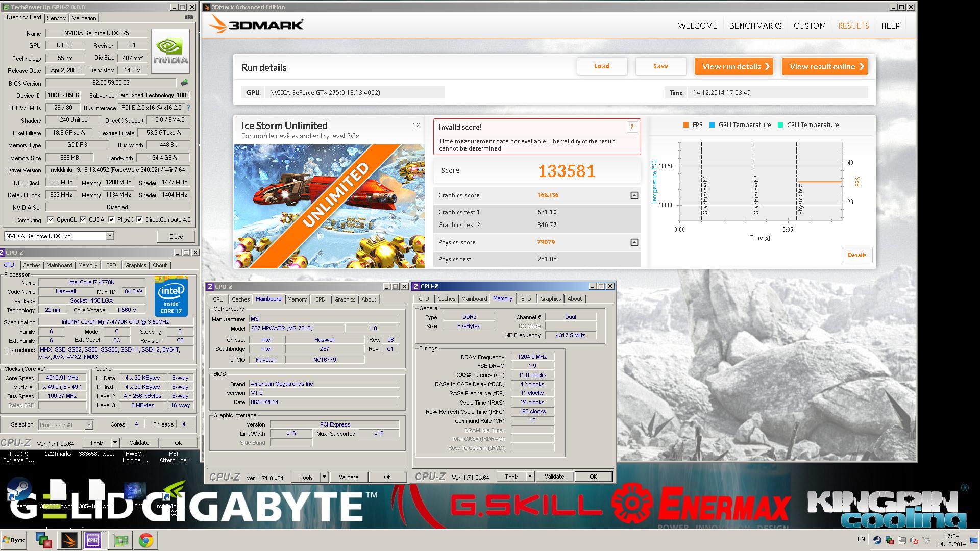Open the Tools dropdown arrow in CPU-Z CPU window
Image resolution: width=980 pixels, height=551 pixels.
[x=115, y=443]
